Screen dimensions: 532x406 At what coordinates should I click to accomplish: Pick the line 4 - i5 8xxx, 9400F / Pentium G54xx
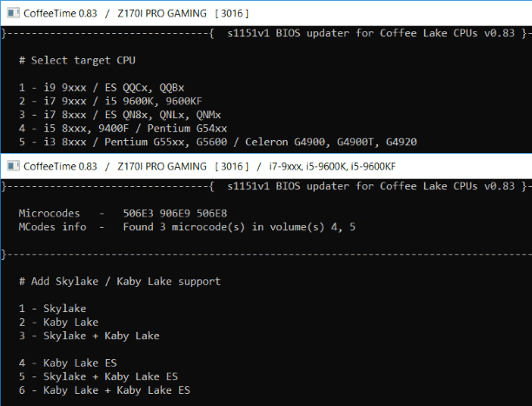coord(123,129)
